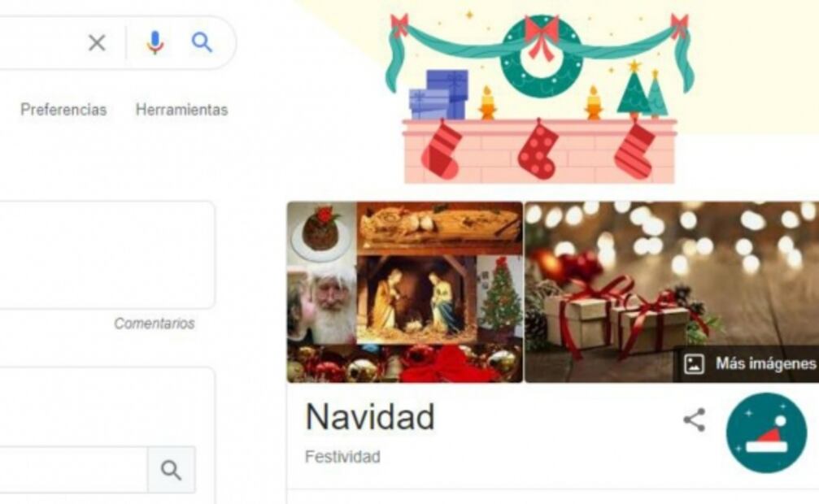
Task: Share the Navidad panel with the share icon
Action: (x=695, y=420)
